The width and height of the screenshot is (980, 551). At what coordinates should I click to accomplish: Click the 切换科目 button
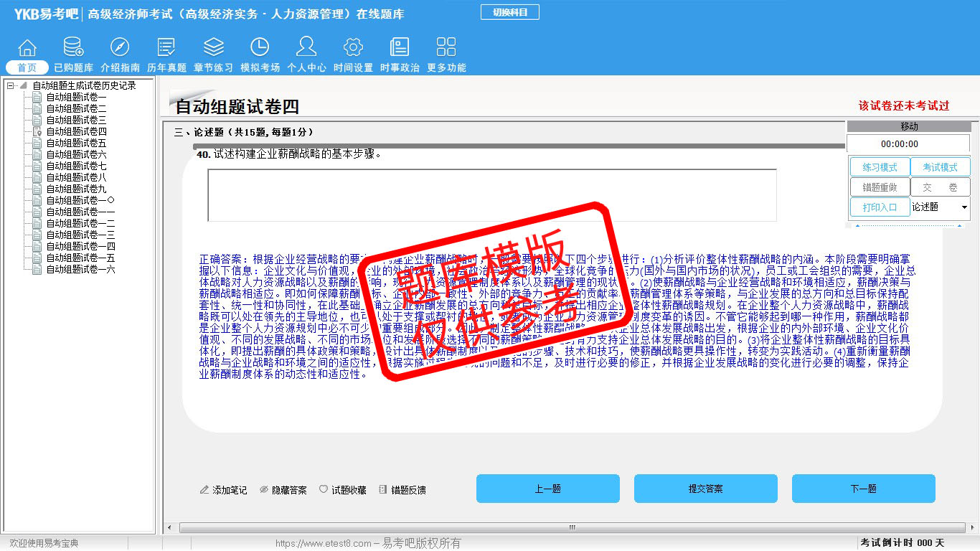pyautogui.click(x=509, y=12)
